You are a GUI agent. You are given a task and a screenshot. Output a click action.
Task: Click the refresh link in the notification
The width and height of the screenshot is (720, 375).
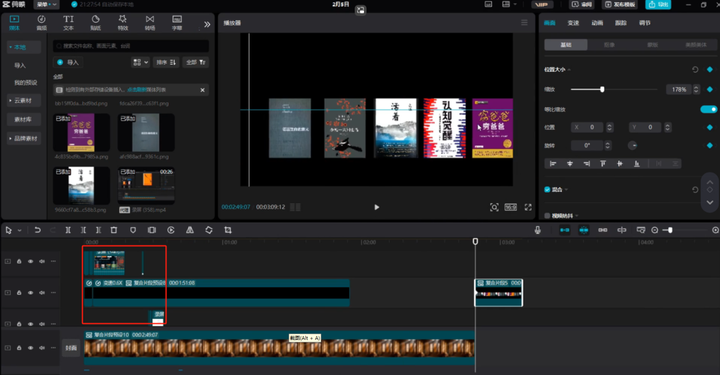[137, 90]
